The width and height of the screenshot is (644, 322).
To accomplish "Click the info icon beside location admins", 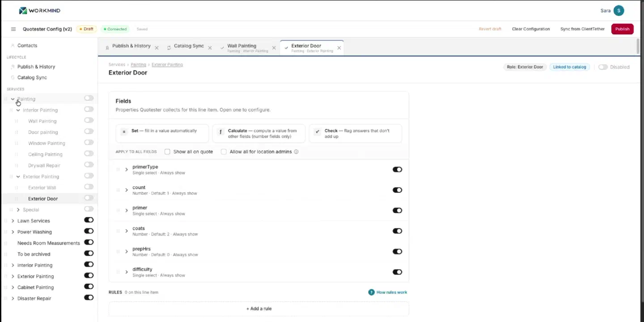I will [x=296, y=152].
